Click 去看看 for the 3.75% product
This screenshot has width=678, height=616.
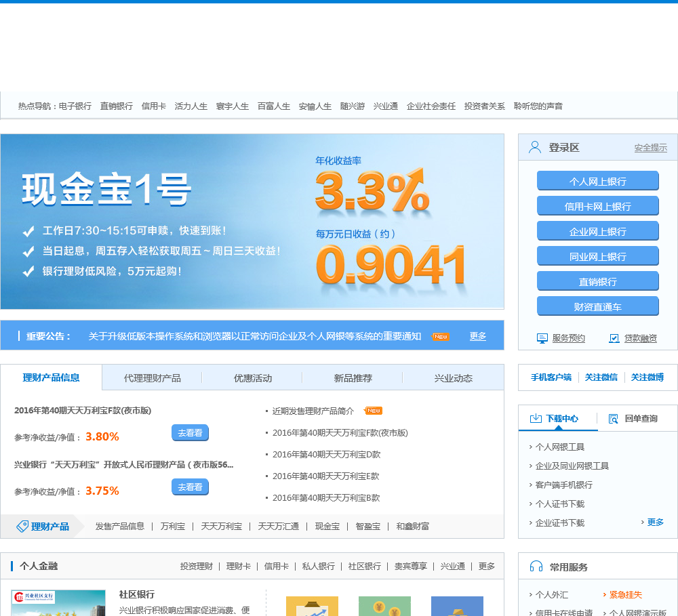pos(191,487)
